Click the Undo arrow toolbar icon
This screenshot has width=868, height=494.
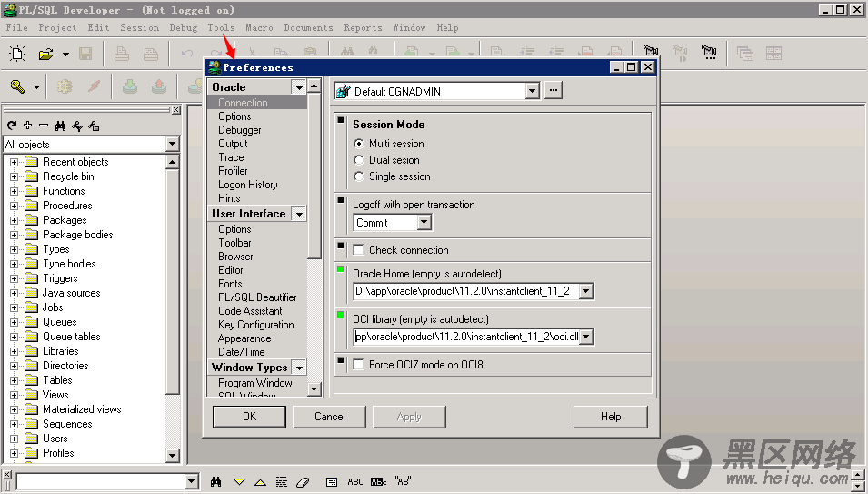pyautogui.click(x=187, y=54)
